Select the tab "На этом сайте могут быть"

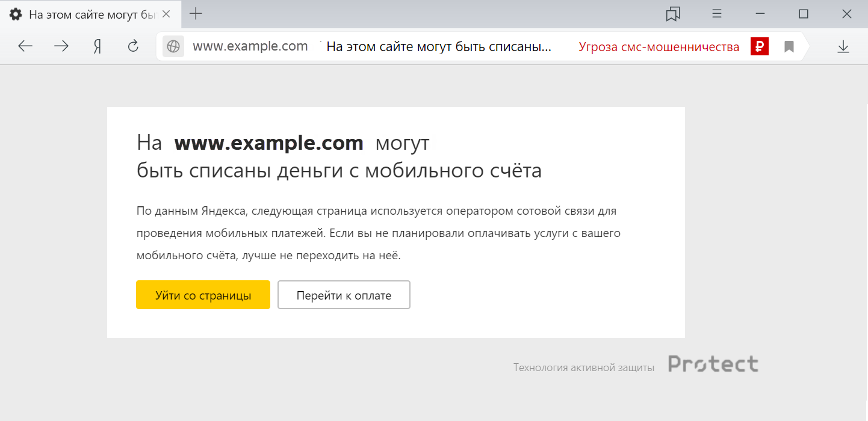tap(90, 14)
